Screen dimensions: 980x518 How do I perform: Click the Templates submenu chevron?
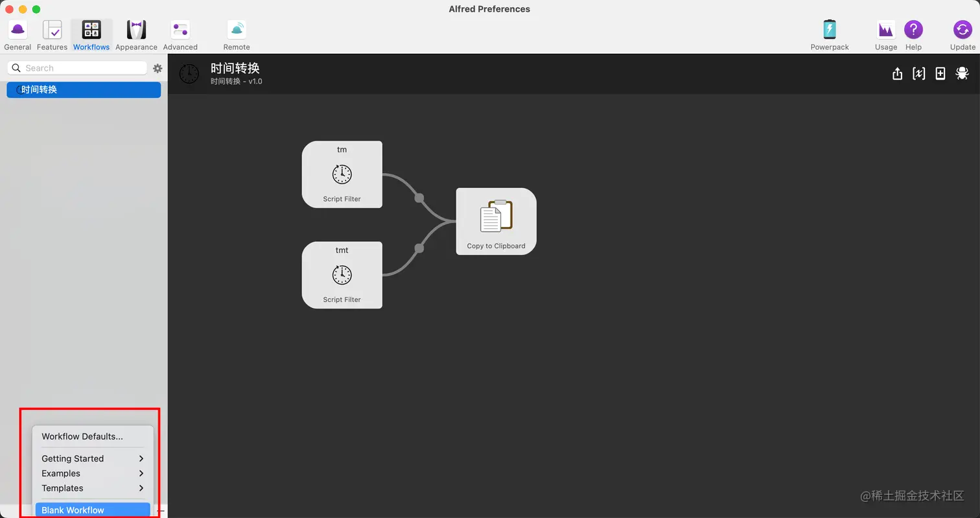141,488
